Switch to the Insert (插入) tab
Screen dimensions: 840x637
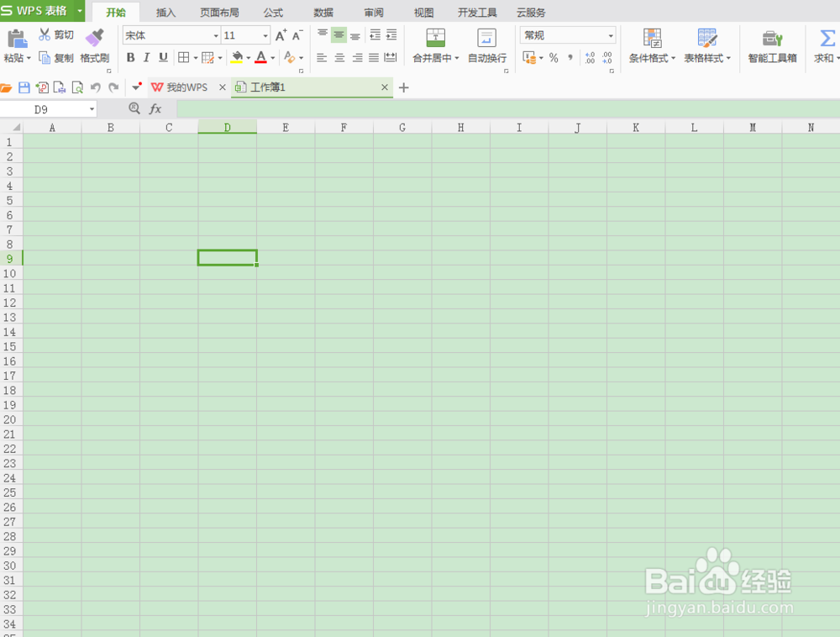pyautogui.click(x=165, y=13)
